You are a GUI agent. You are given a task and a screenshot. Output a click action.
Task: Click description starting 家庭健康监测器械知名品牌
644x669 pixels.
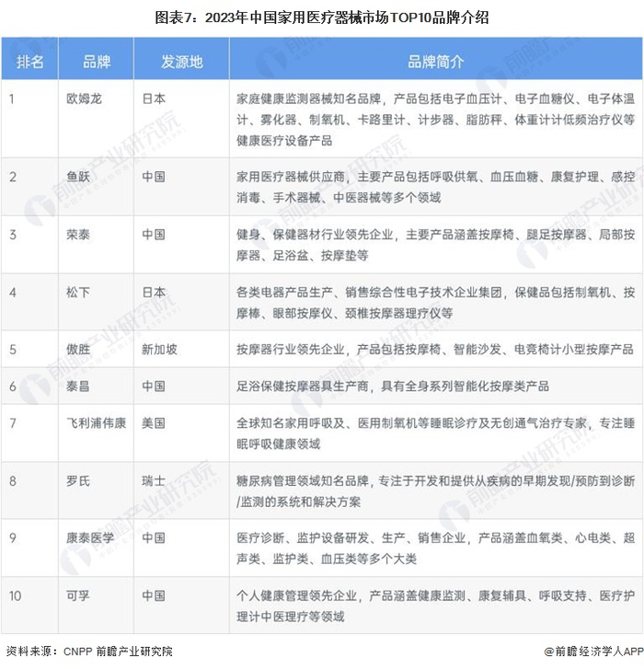pyautogui.click(x=435, y=120)
